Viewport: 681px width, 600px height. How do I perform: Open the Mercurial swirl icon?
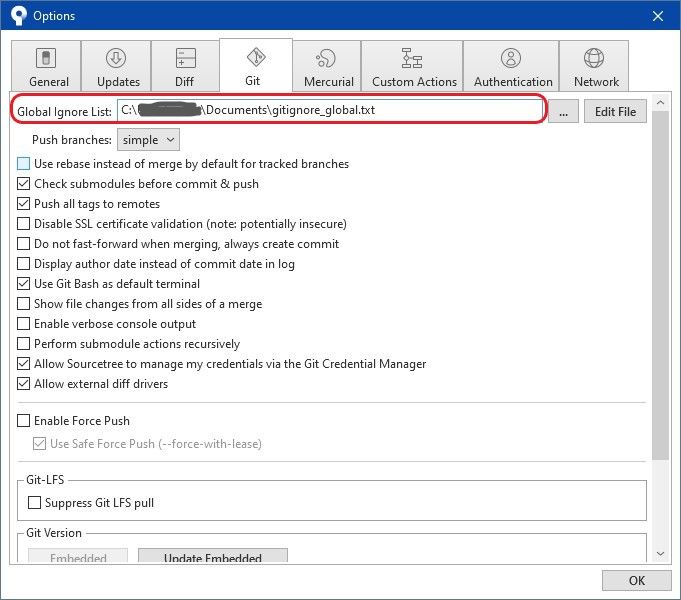(326, 58)
